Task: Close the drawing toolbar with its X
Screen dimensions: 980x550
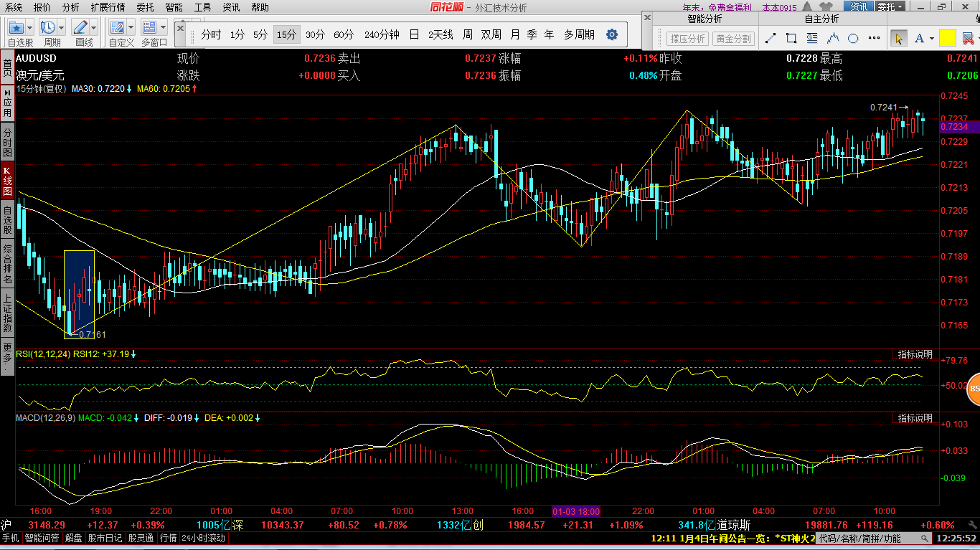Action: [647, 19]
